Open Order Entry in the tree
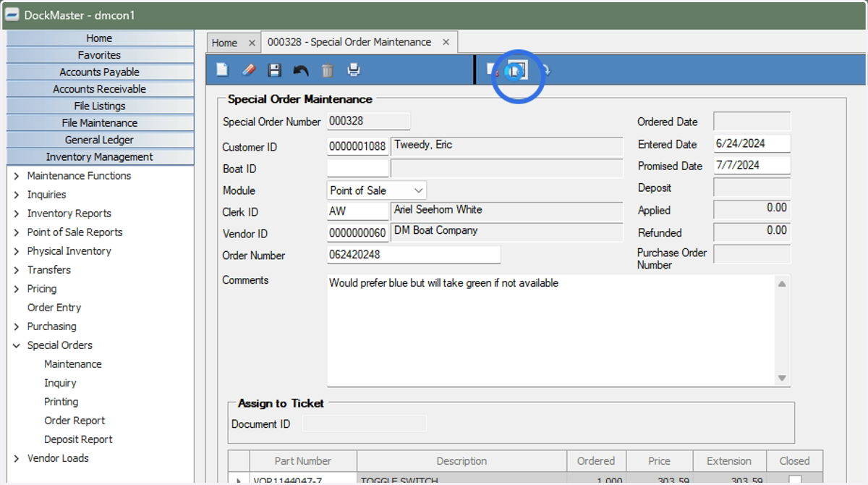This screenshot has height=485, width=868. pyautogui.click(x=54, y=308)
